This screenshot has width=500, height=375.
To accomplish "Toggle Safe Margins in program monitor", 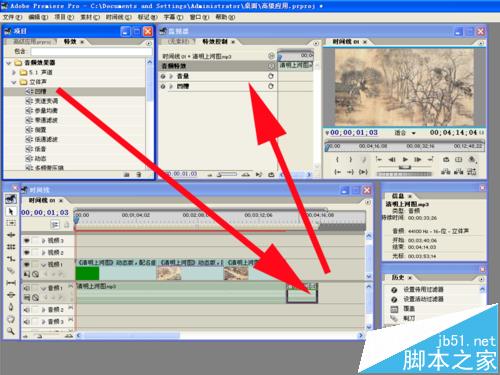I will [459, 160].
